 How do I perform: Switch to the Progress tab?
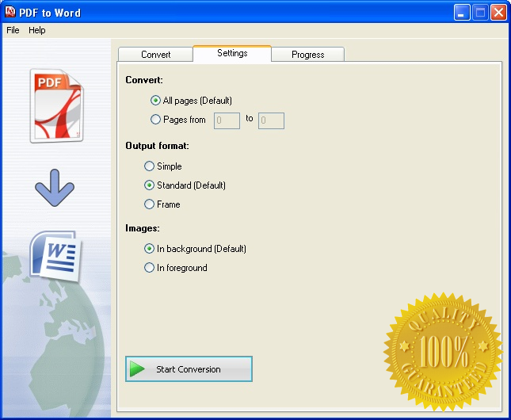[307, 55]
